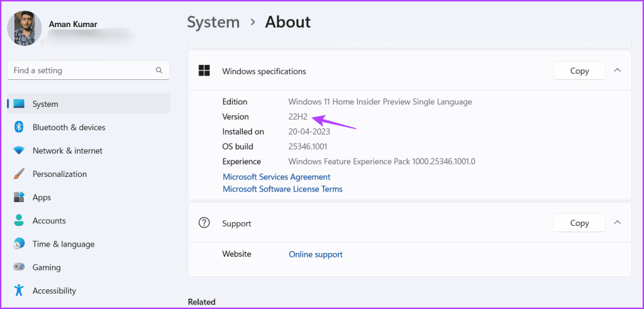Go to Network & internet settings

point(89,151)
